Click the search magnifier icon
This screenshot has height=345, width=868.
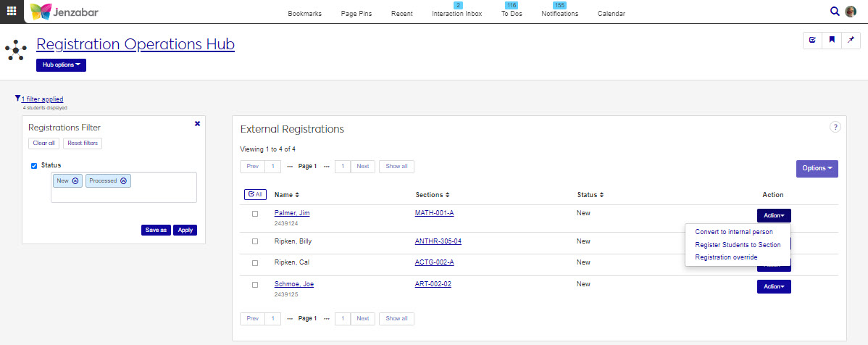(835, 11)
